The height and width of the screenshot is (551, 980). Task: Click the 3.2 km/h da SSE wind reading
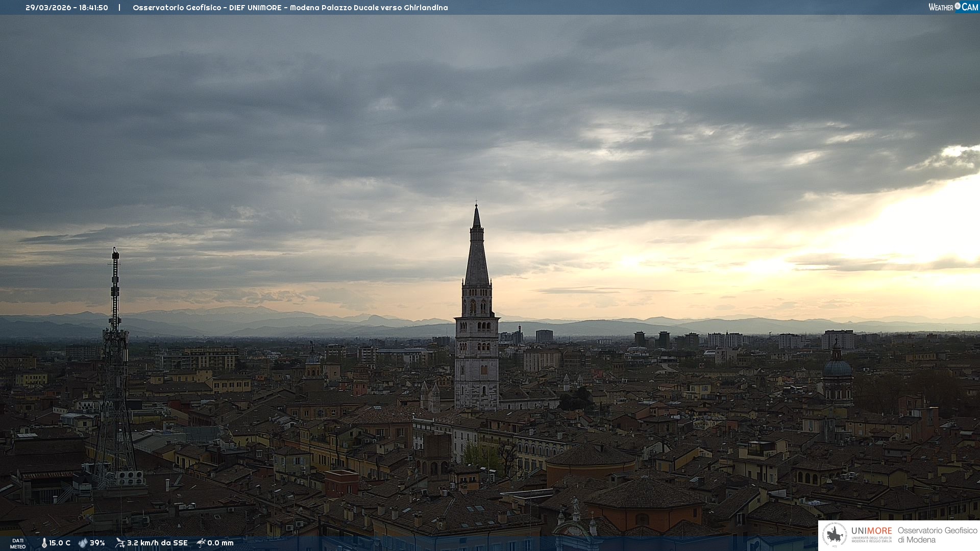pos(157,543)
